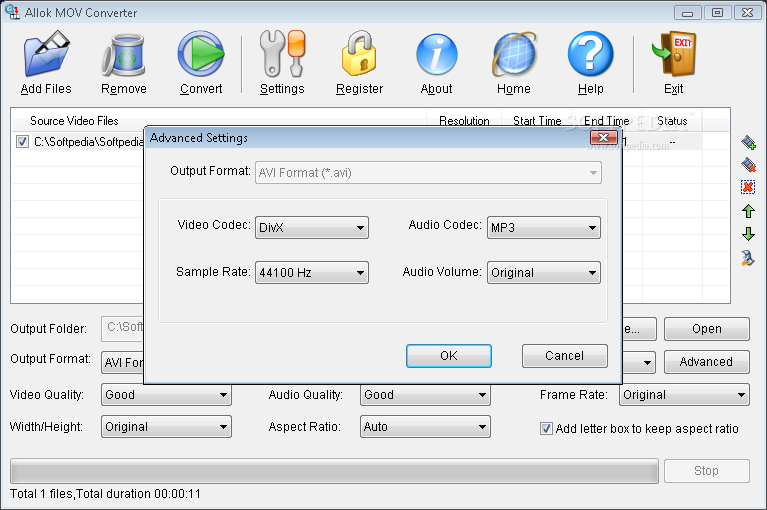Click the Add Files toolbar icon

coord(46,54)
